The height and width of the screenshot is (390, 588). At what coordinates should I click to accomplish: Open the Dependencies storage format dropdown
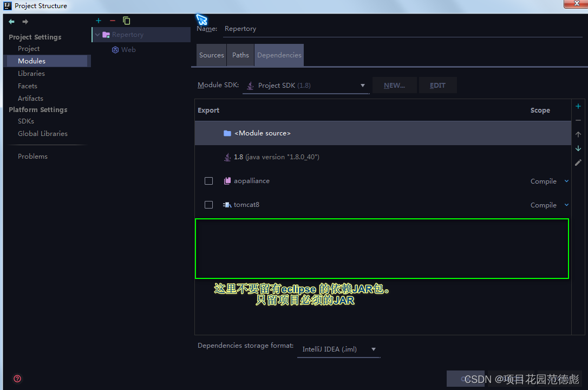pyautogui.click(x=338, y=349)
